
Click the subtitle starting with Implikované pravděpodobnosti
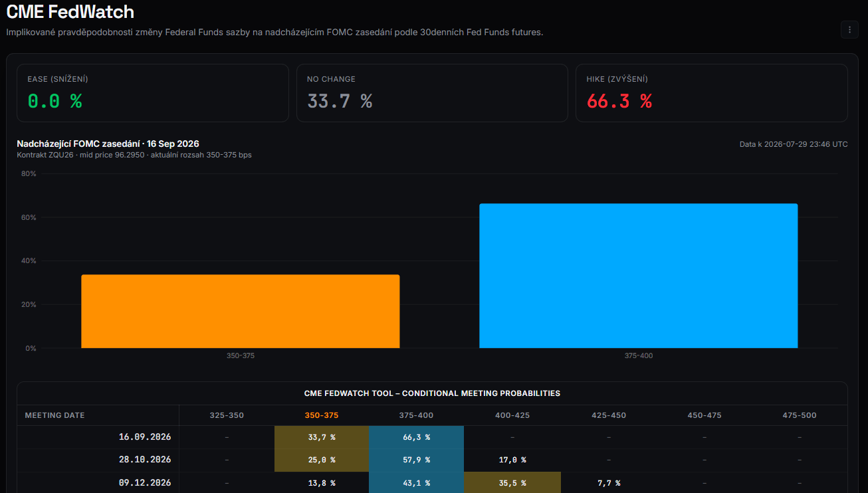pos(274,32)
